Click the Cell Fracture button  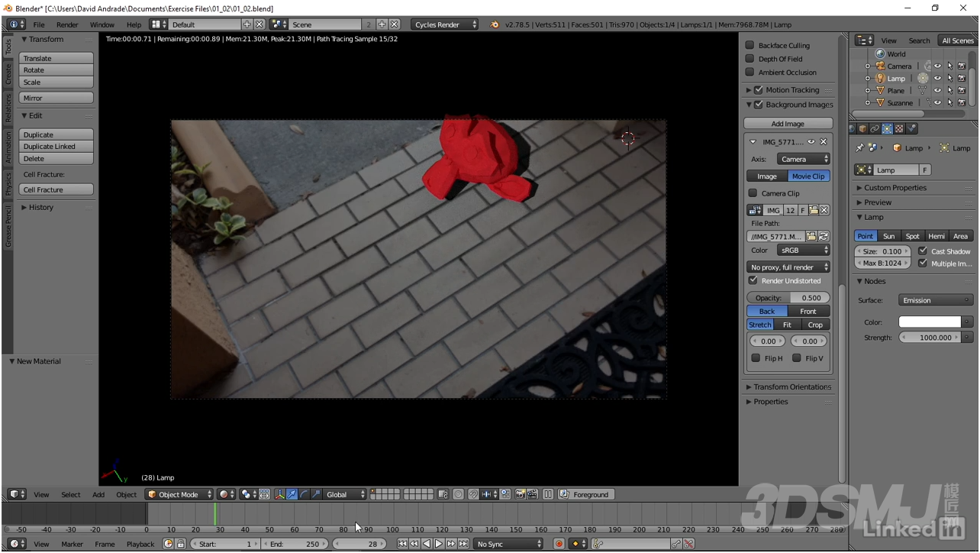[56, 189]
